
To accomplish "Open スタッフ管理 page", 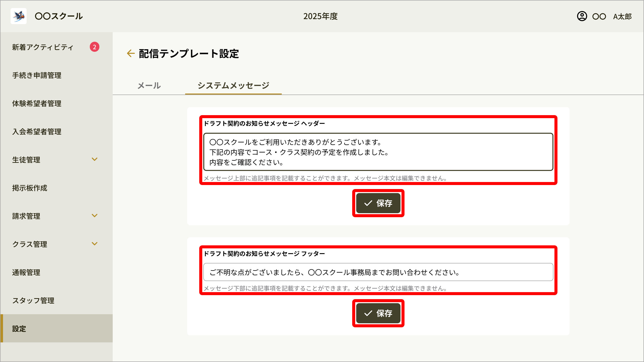I will pos(56,300).
